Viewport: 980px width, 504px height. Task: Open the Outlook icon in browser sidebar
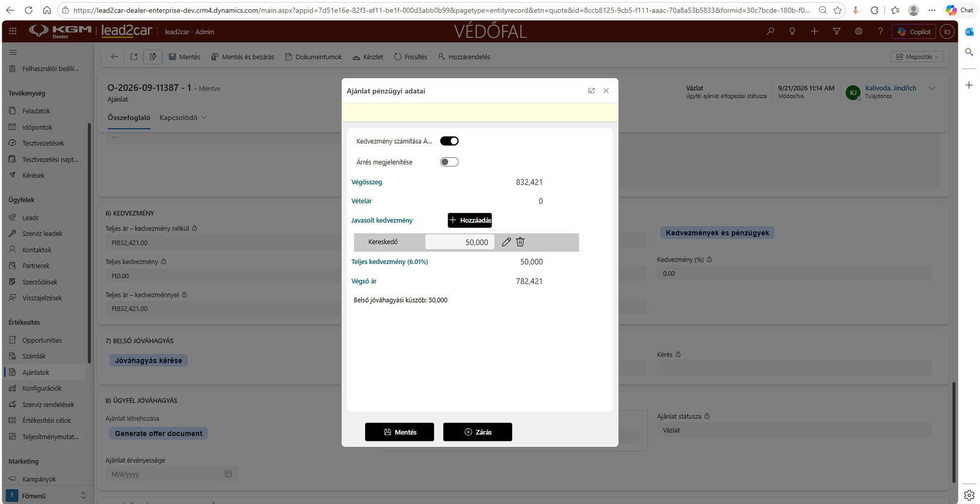coord(969,32)
